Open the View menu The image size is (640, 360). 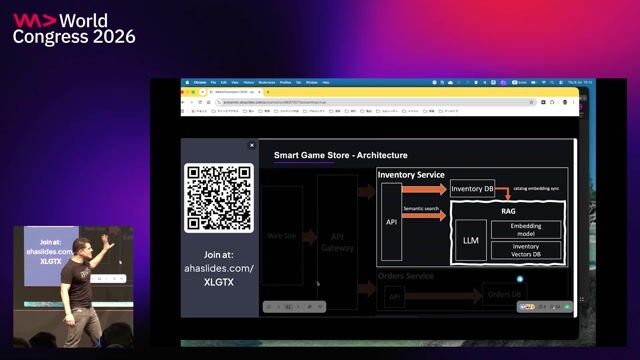[235, 82]
